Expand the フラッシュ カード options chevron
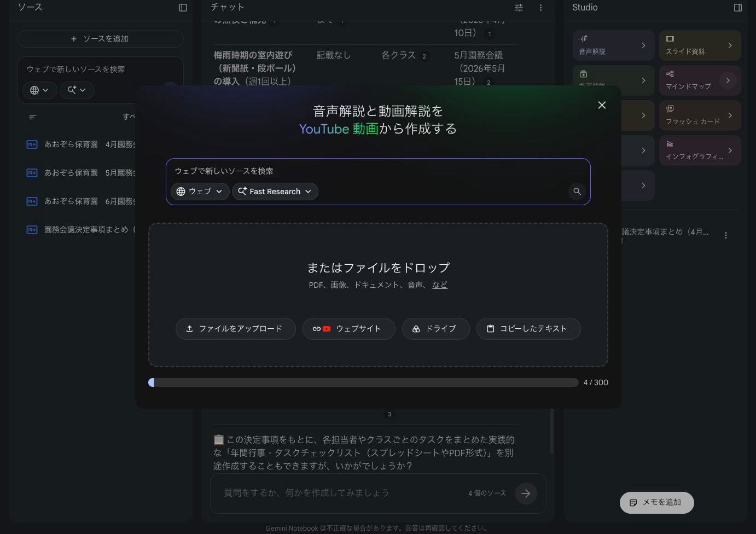The width and height of the screenshot is (756, 534). (x=730, y=115)
